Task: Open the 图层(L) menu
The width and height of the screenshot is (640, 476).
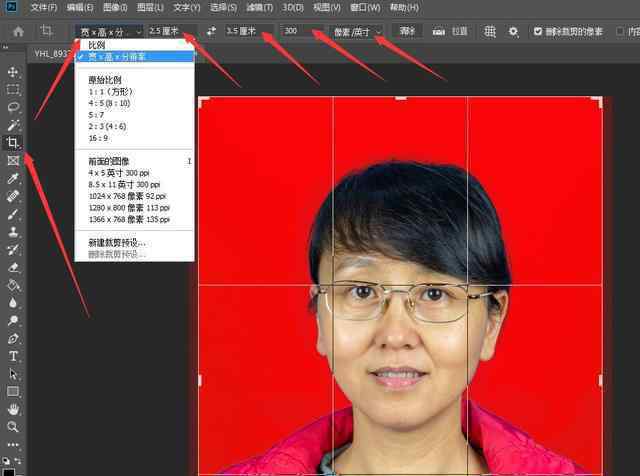Action: coord(150,7)
